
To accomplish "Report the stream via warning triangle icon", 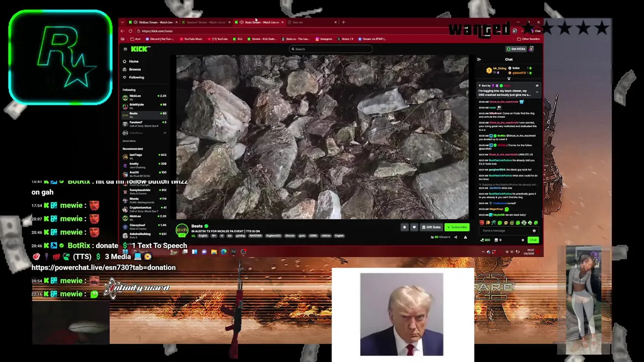I will (x=465, y=237).
